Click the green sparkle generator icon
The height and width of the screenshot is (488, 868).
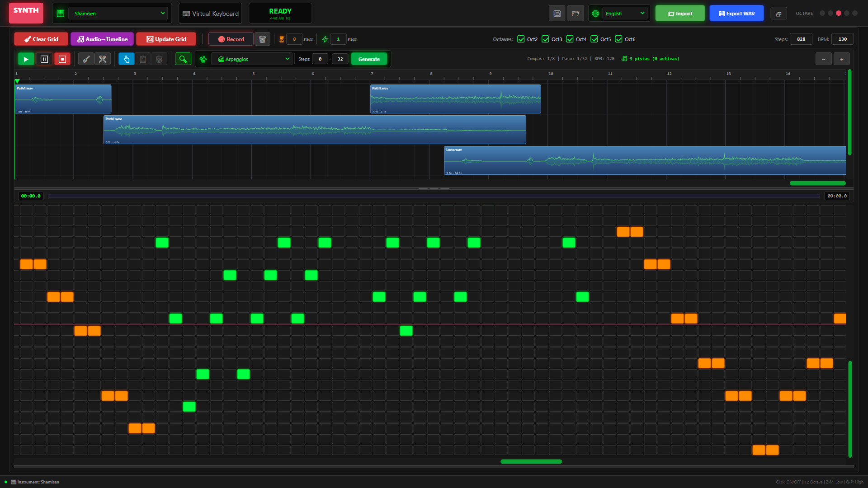[x=203, y=59]
